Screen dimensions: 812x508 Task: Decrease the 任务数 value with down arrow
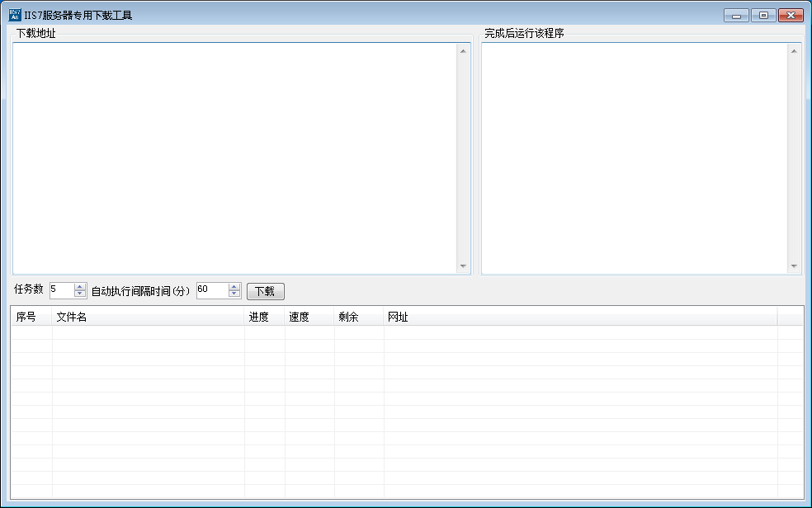[80, 294]
